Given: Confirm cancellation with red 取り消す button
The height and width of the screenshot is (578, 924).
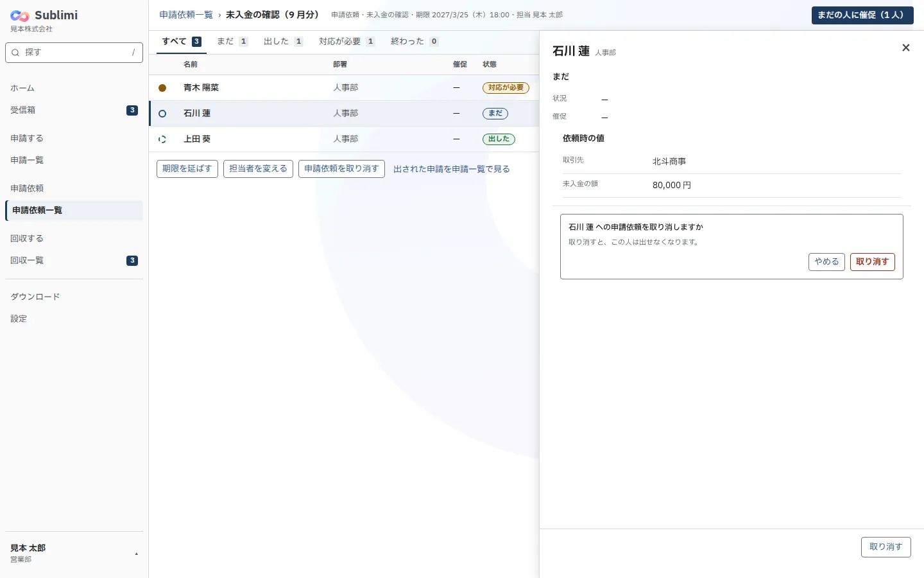Looking at the screenshot, I should click(873, 262).
